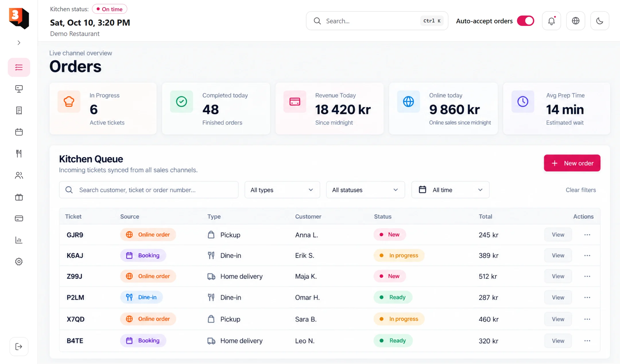620x364 pixels.
Task: Click the Status column header
Action: click(383, 216)
